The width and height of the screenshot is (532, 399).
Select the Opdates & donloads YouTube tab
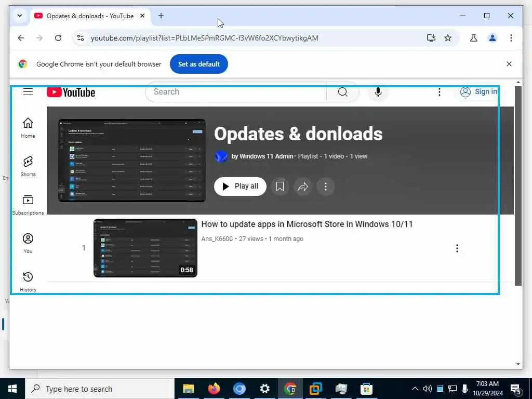[90, 16]
